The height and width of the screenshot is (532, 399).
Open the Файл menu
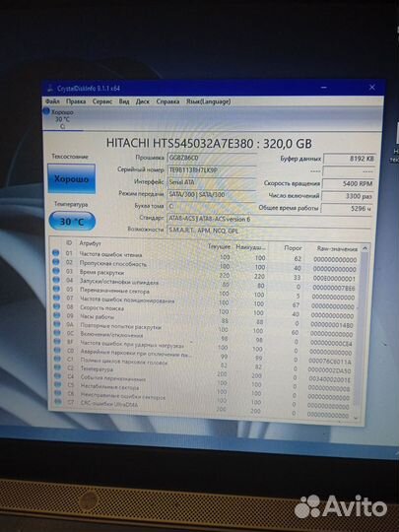[x=52, y=101]
